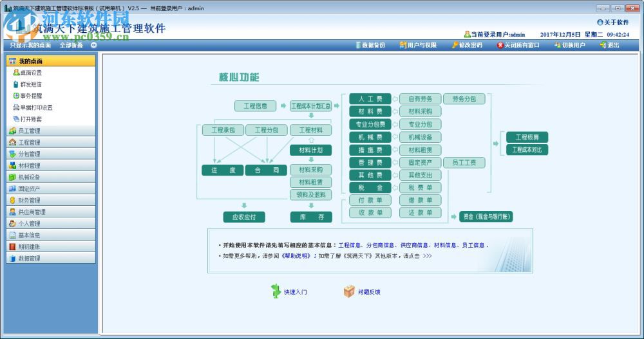
Task: Expand 机械设备 sidebar section
Action: point(51,177)
